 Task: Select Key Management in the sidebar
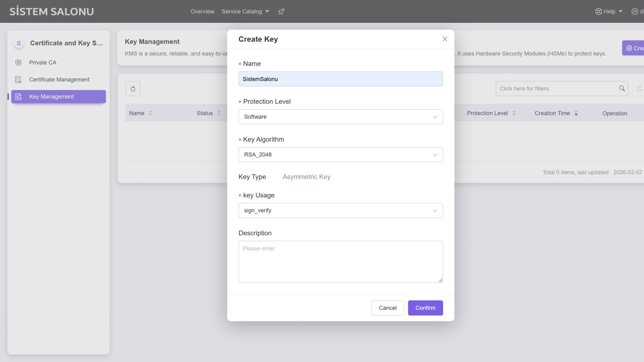coord(58,97)
